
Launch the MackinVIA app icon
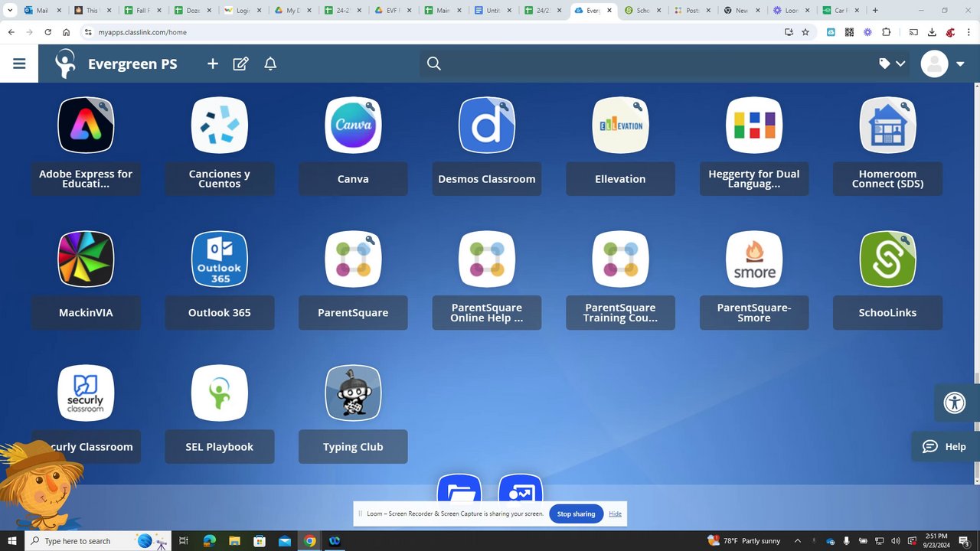pos(86,259)
